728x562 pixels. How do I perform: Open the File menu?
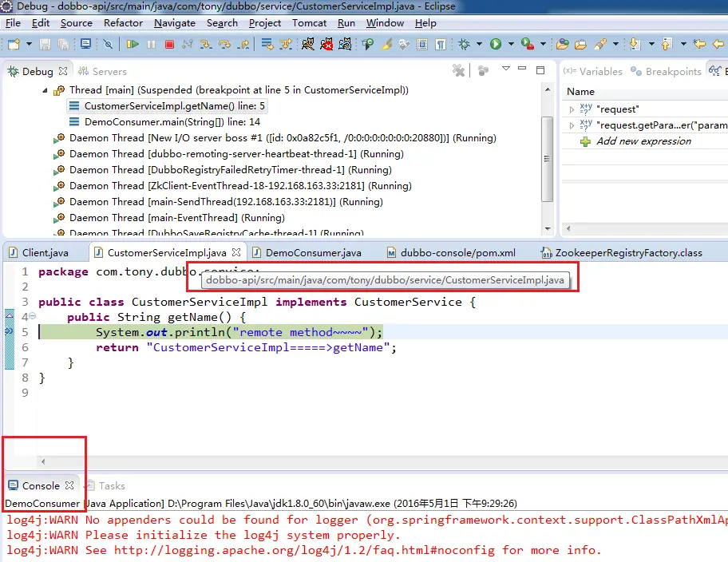coord(13,23)
